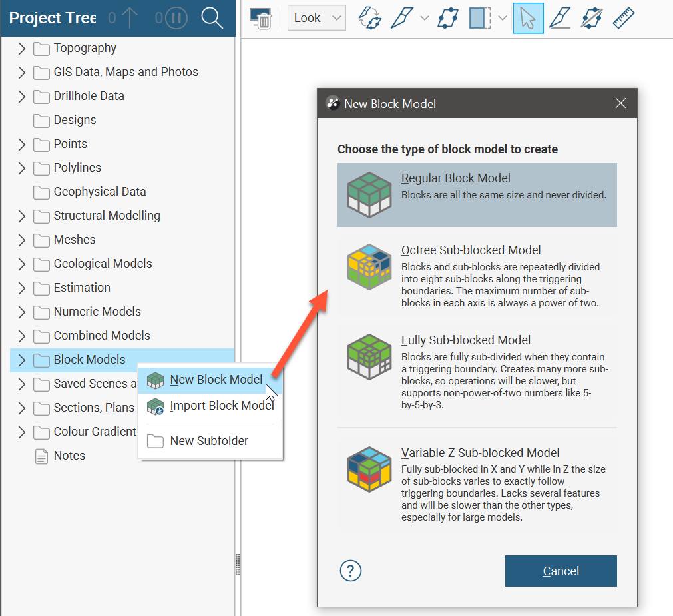Choose New Subfolder menu entry
This screenshot has width=673, height=616.
tap(210, 441)
